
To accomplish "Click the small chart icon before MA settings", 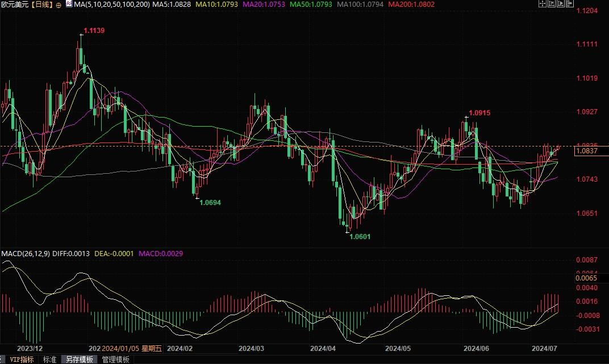I will [69, 4].
